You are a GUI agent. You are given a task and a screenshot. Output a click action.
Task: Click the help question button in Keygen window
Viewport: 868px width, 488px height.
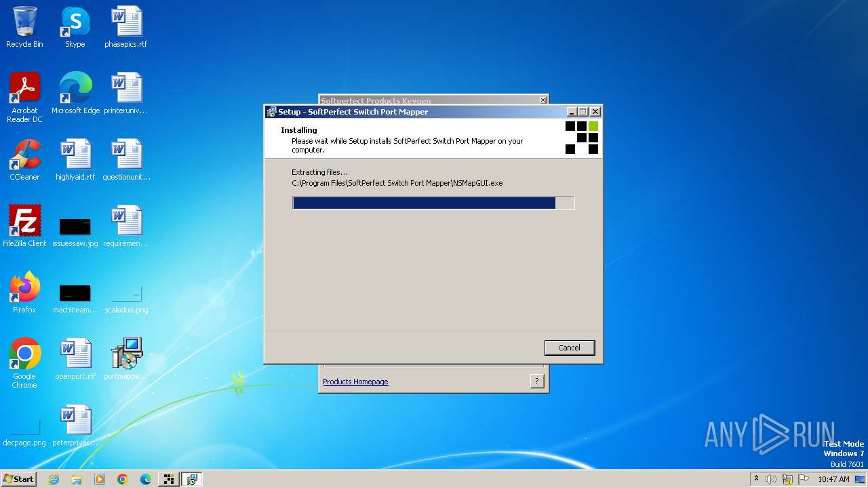(x=536, y=381)
